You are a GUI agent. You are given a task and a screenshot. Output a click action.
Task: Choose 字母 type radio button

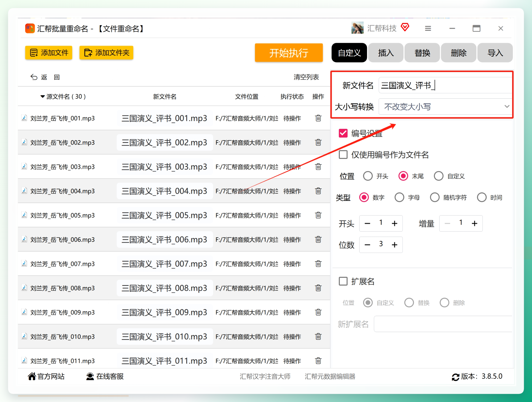(399, 197)
